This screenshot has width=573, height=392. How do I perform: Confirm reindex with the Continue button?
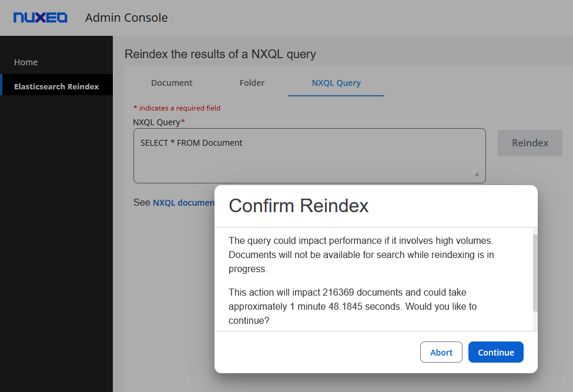pyautogui.click(x=495, y=352)
